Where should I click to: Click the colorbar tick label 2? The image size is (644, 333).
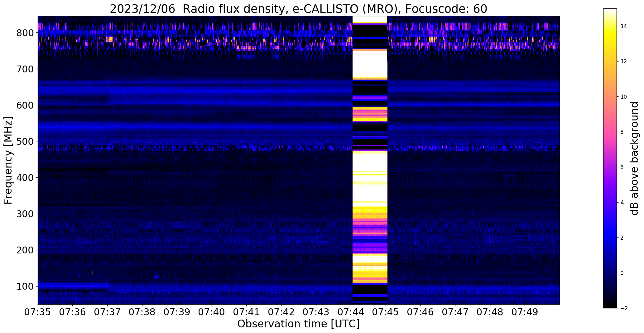coord(622,238)
